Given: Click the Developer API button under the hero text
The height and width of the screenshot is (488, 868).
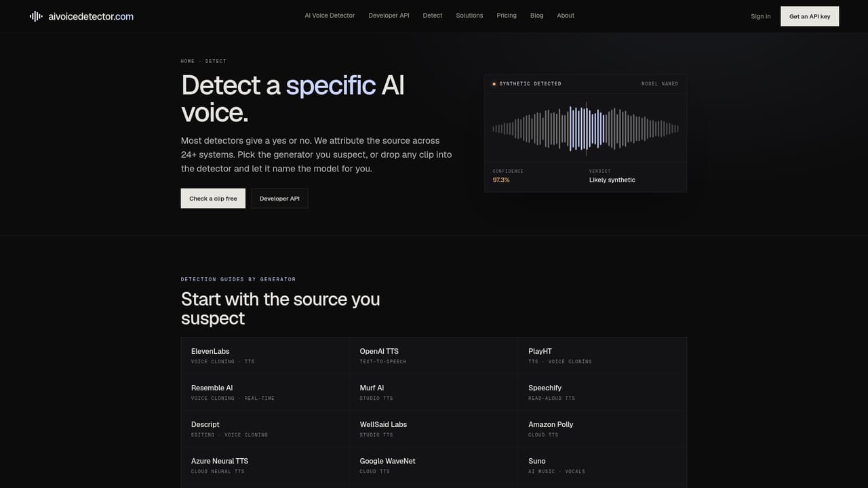Looking at the screenshot, I should (279, 199).
